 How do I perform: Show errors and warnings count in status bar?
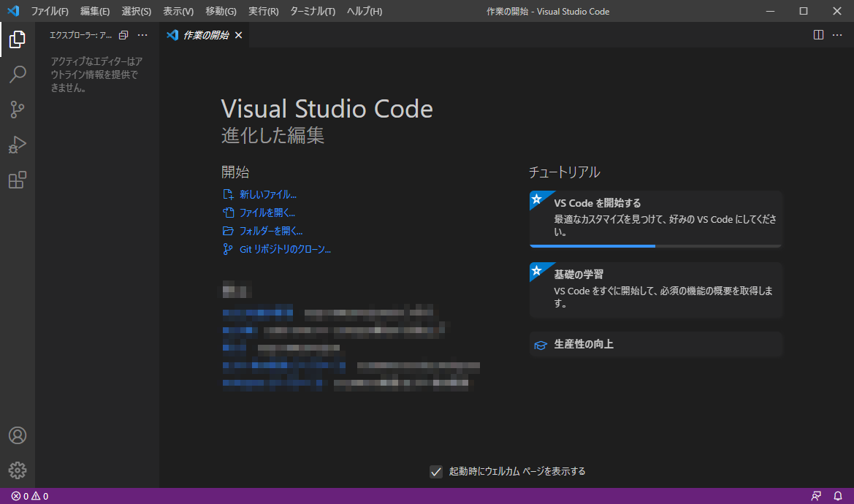[x=30, y=496]
